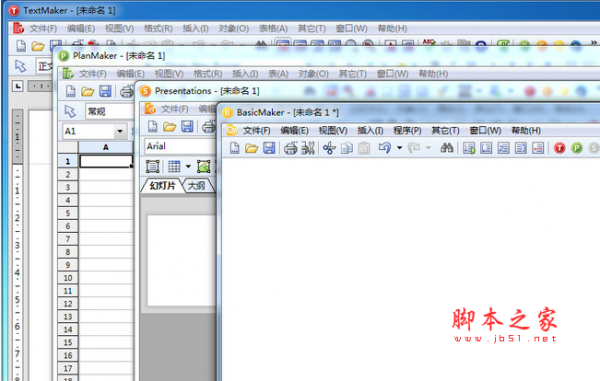
Task: Expand the Redo history dropdown arrow in BasicMaker
Action: pos(429,148)
